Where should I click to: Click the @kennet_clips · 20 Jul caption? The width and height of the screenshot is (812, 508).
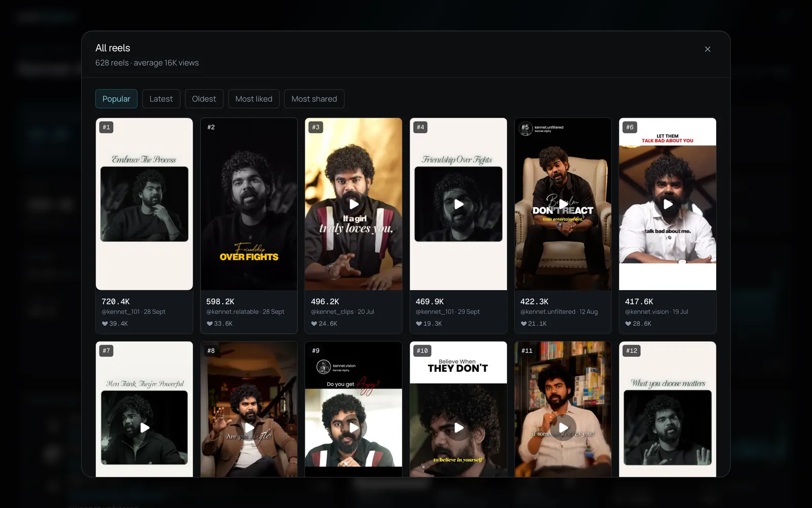(x=343, y=312)
